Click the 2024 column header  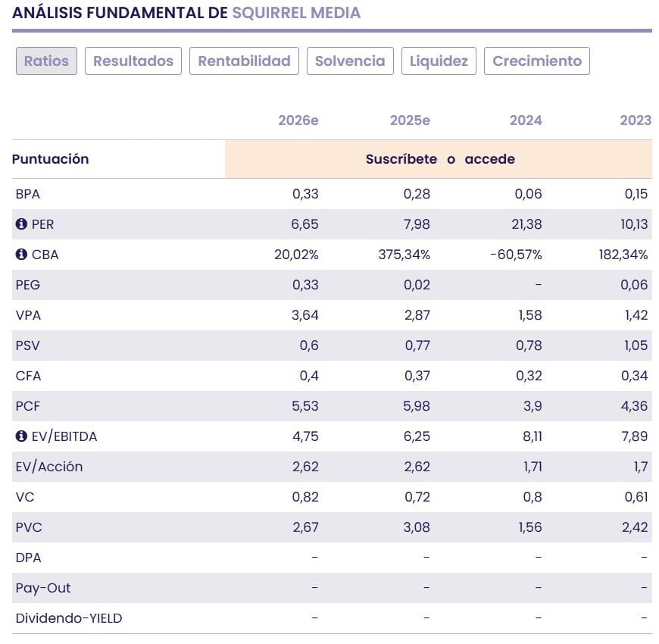click(x=526, y=120)
